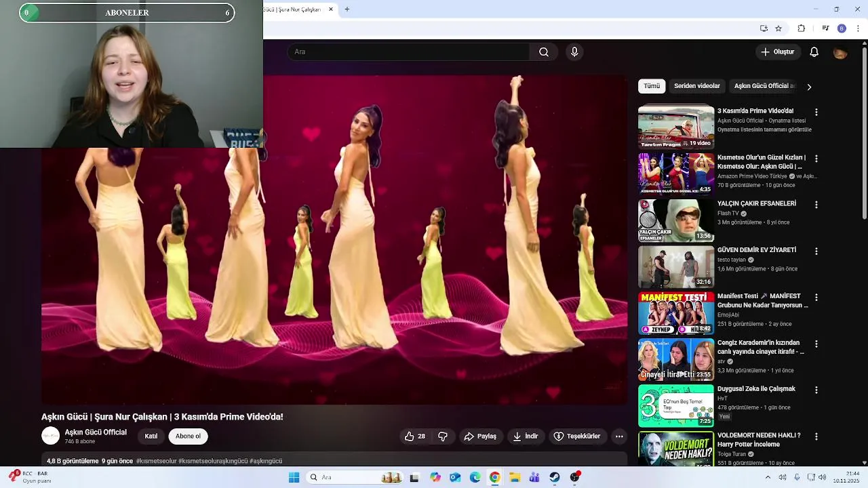Open the video title Aşkın Gücü | Şura Nur Çalışkan
This screenshot has width=868, height=488.
pos(162,417)
